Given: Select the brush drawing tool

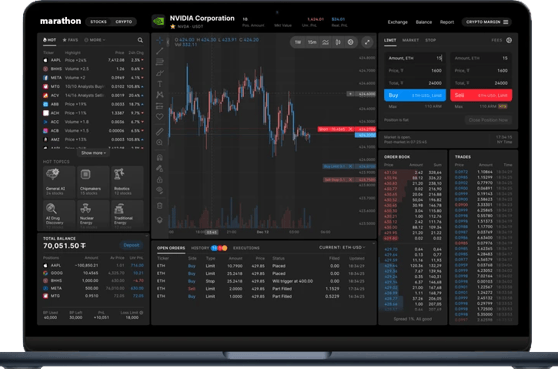Looking at the screenshot, I should tap(160, 73).
